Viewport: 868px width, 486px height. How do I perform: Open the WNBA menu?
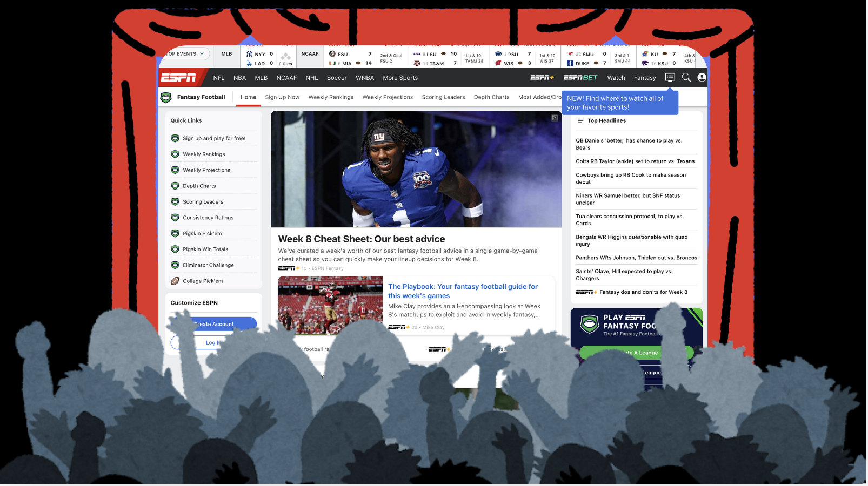(365, 78)
